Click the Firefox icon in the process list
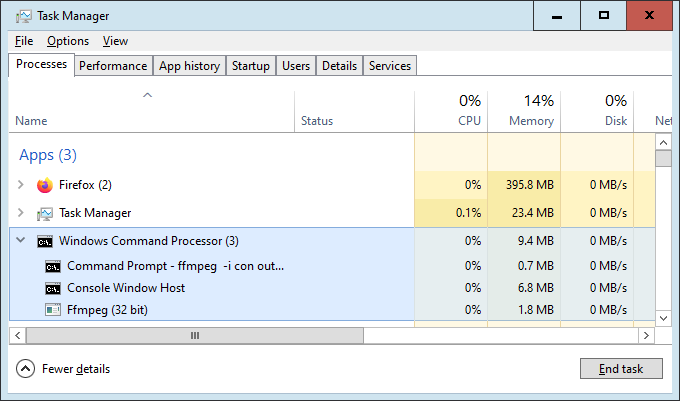Viewport: 680px width, 401px height. coord(44,185)
